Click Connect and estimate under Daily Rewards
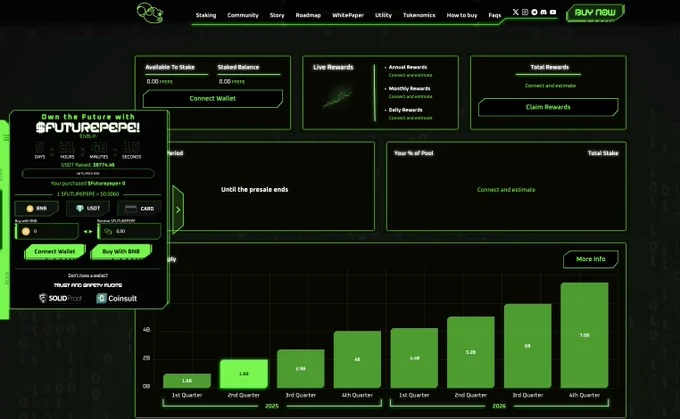This screenshot has height=419, width=680. click(x=410, y=118)
